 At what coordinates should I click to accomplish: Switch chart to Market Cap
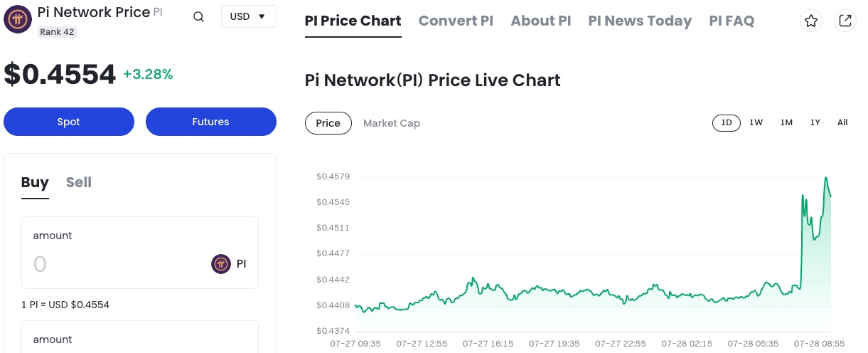click(x=391, y=123)
